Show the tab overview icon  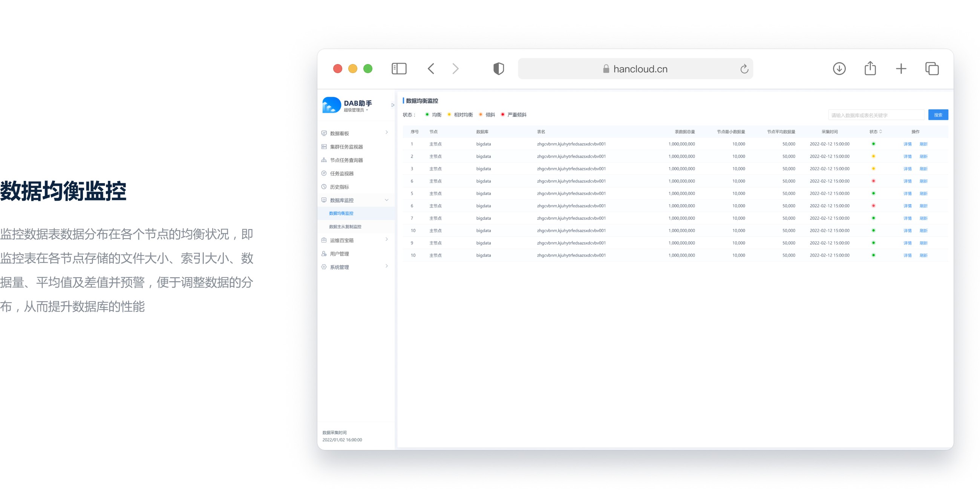[932, 69]
